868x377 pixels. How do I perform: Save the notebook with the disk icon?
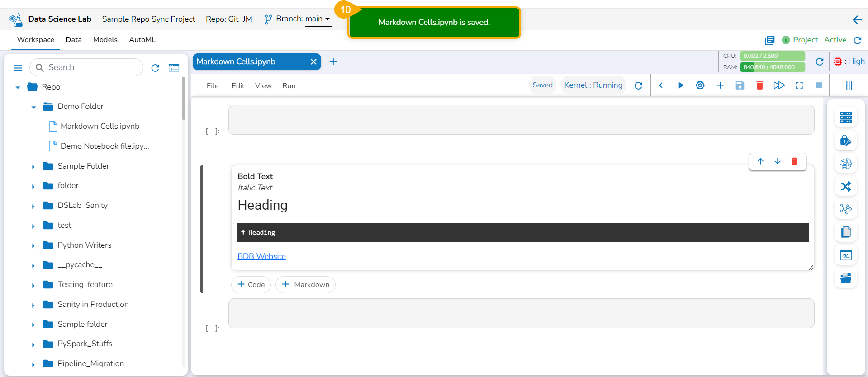[740, 85]
